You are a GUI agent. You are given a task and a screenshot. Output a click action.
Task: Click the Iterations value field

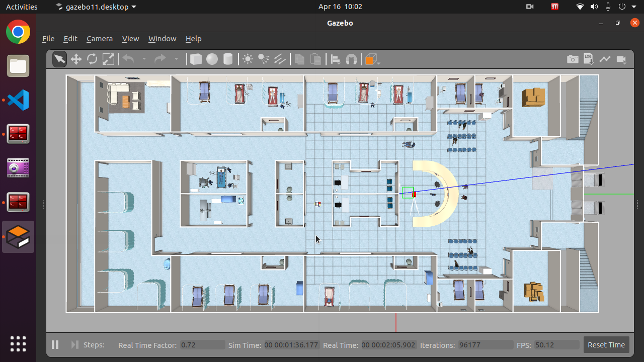click(486, 345)
